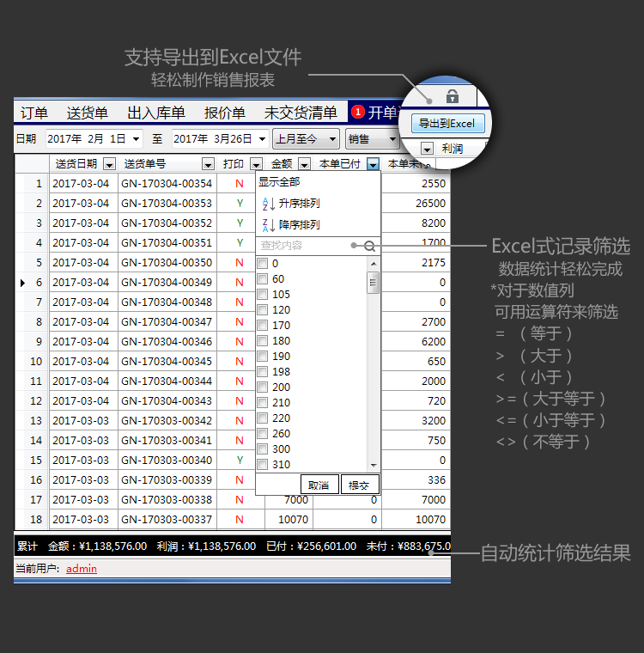Viewport: 644px width, 653px height.
Task: Check the filter value 120 checkbox
Action: click(x=263, y=310)
